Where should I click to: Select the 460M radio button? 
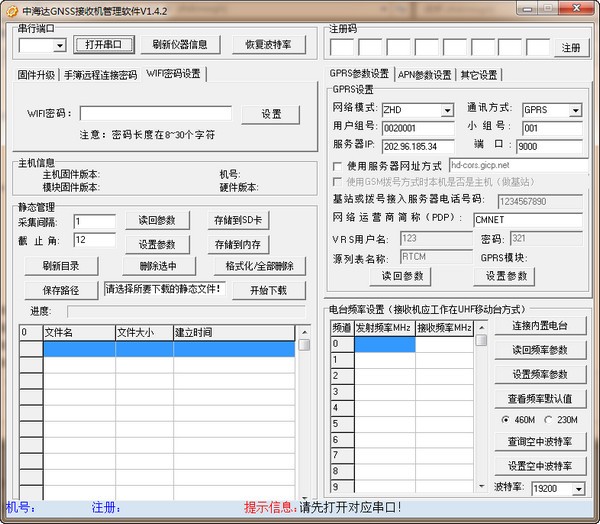point(506,419)
